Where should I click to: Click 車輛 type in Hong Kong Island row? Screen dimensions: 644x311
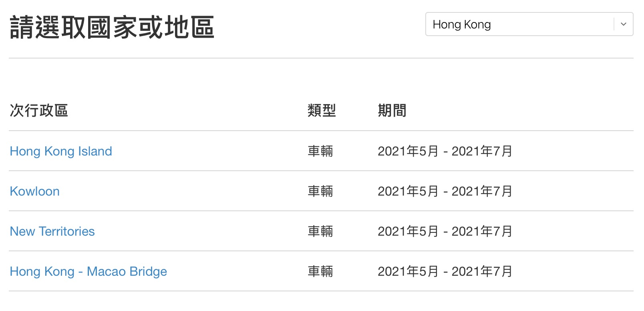pos(320,151)
